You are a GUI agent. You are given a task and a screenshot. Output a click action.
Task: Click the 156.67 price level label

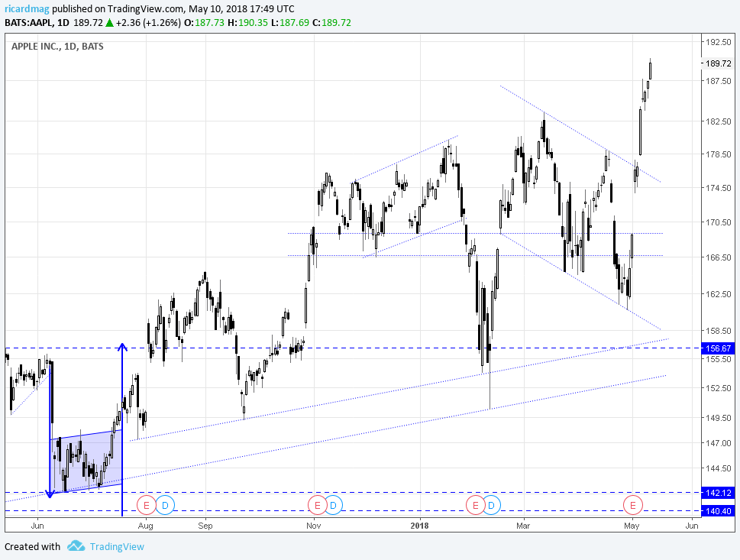[719, 348]
